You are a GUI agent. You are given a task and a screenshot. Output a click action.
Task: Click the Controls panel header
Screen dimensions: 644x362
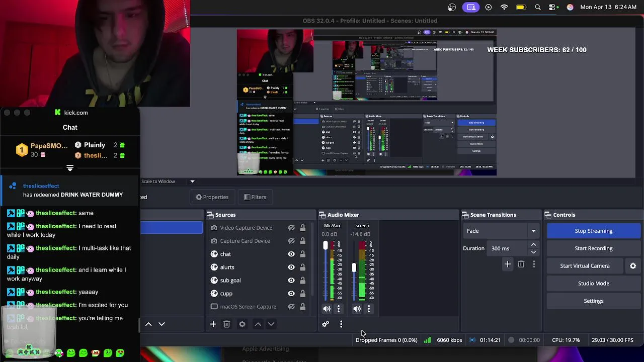pyautogui.click(x=593, y=215)
